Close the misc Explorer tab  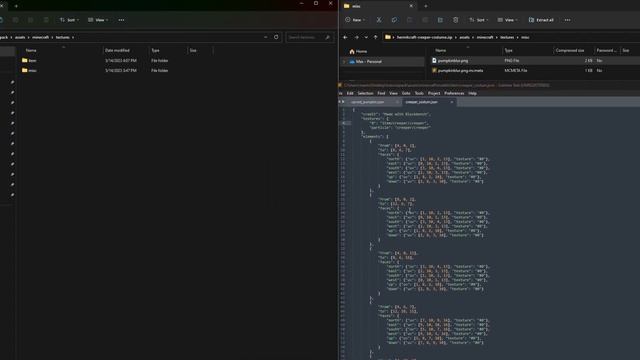tap(411, 6)
